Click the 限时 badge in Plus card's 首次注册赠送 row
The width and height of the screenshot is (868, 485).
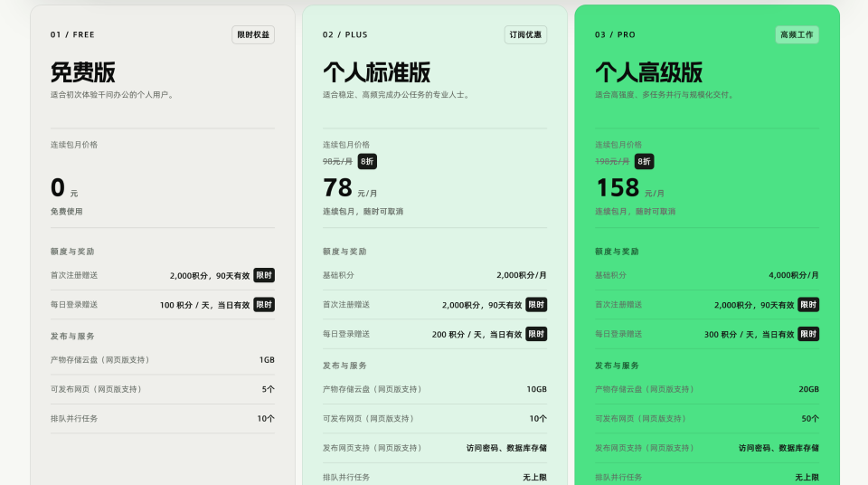click(x=536, y=304)
